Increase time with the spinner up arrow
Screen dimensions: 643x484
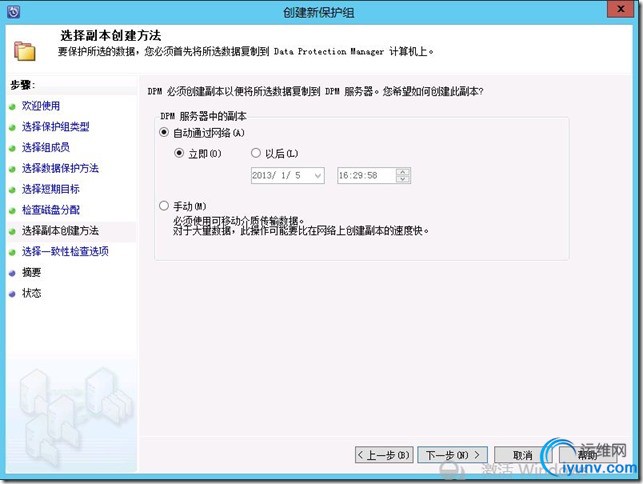click(403, 172)
